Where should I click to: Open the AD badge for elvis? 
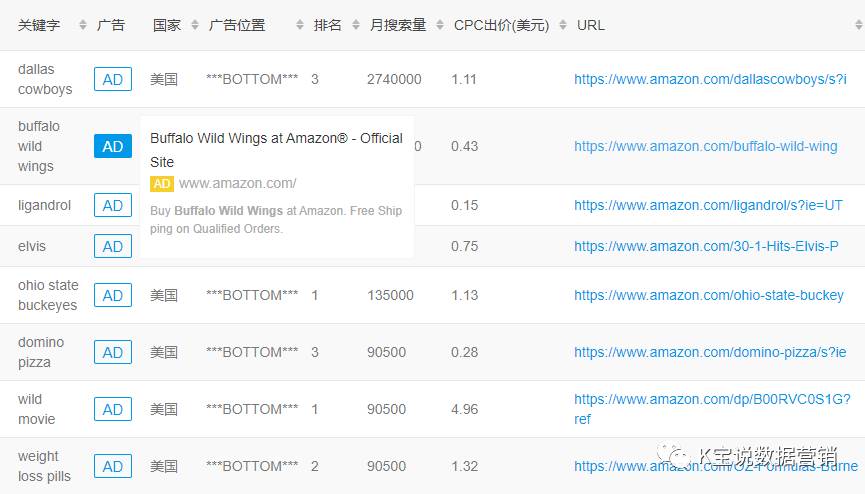point(113,246)
